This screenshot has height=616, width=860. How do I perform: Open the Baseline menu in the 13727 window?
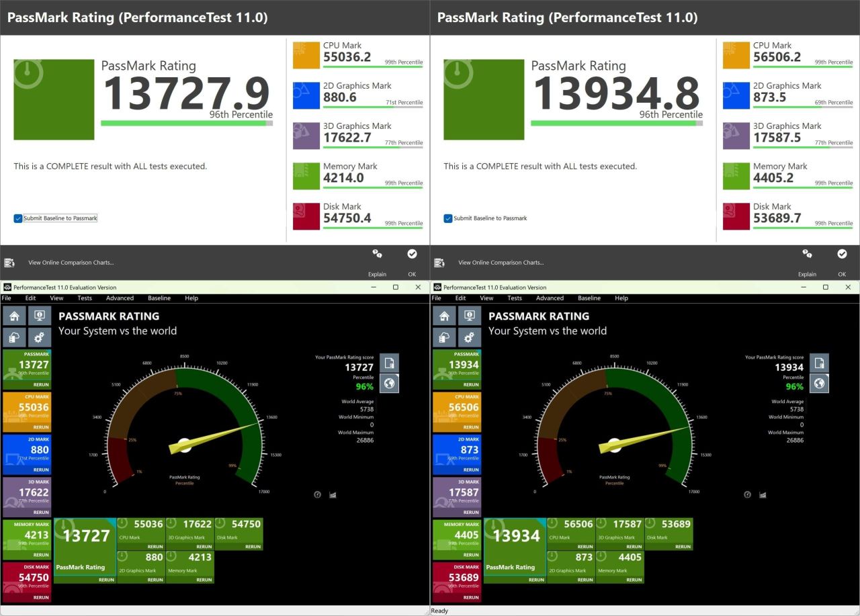(159, 298)
